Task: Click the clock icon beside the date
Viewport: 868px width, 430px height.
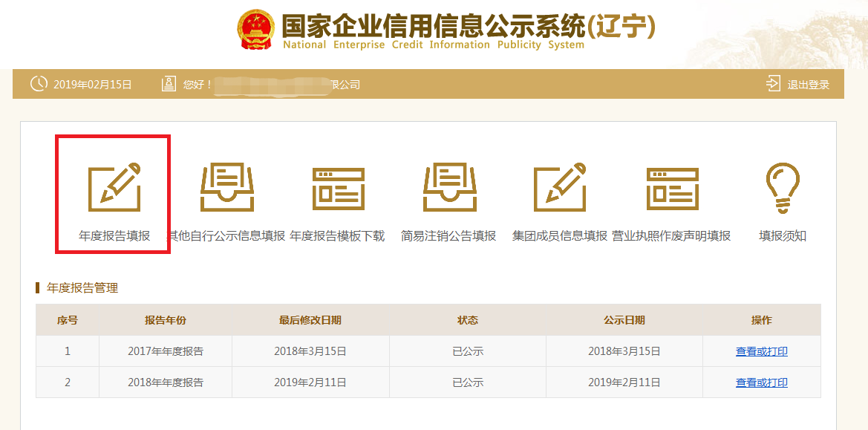Action: pos(39,84)
